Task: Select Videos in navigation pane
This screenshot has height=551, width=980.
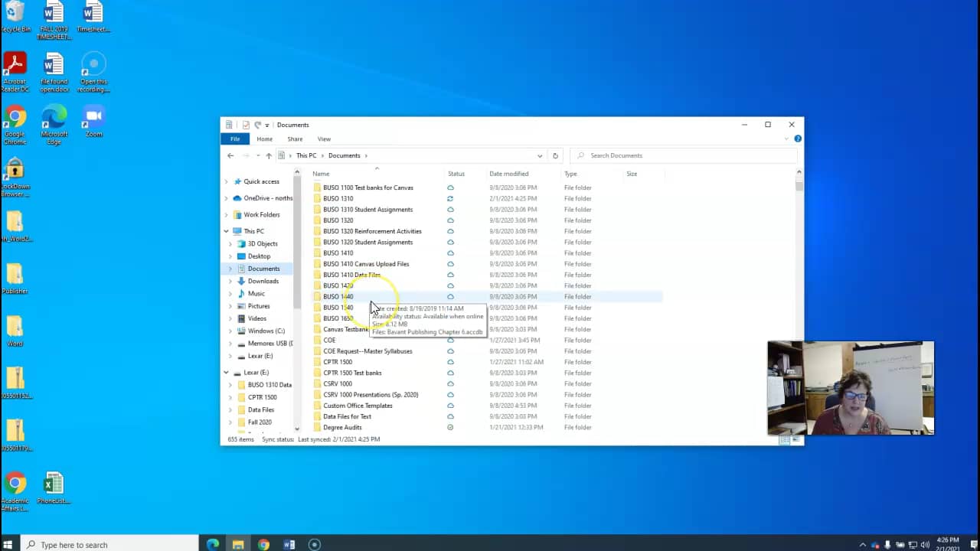Action: (x=257, y=318)
